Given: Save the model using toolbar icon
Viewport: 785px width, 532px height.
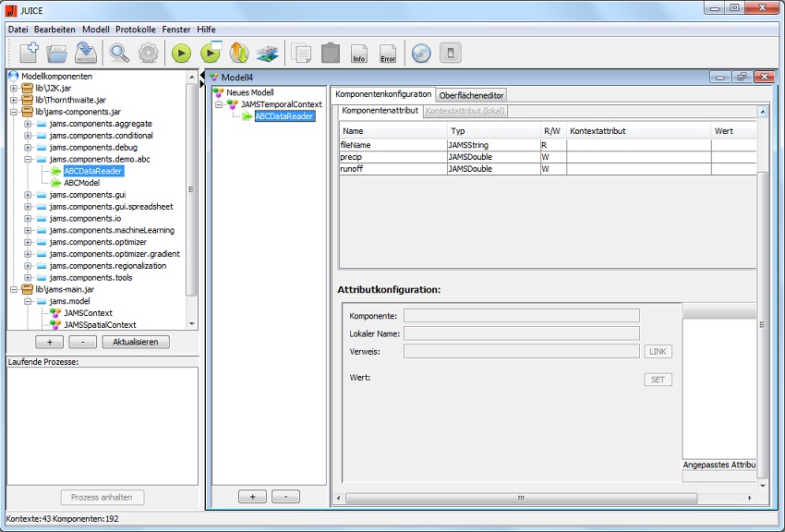Looking at the screenshot, I should pyautogui.click(x=87, y=53).
